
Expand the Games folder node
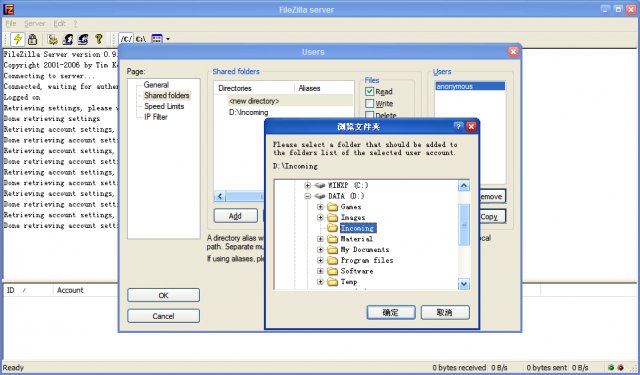(x=320, y=207)
